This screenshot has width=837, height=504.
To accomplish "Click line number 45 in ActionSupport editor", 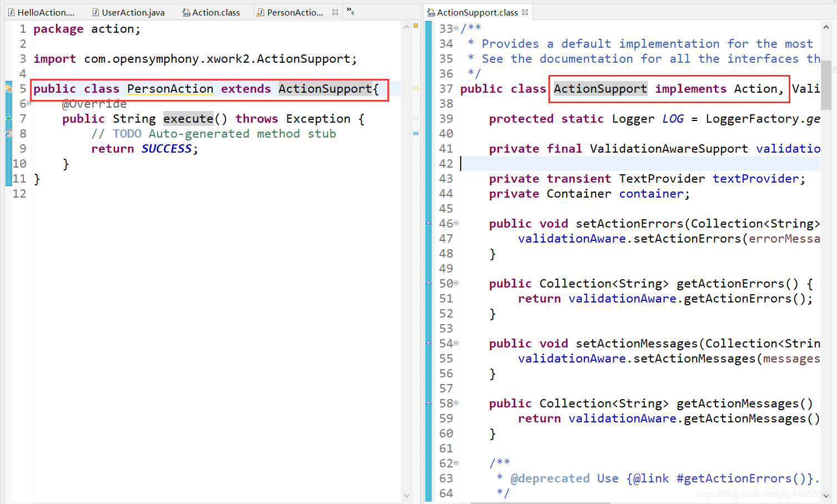I will [446, 209].
